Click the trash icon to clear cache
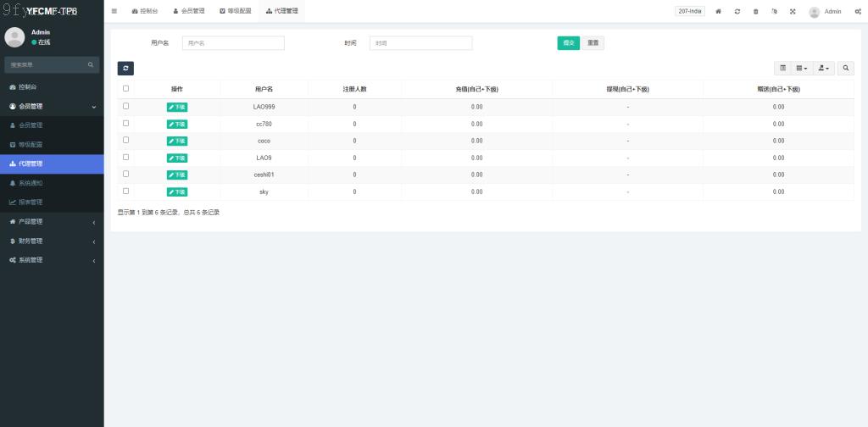Image resolution: width=868 pixels, height=427 pixels. coord(756,12)
